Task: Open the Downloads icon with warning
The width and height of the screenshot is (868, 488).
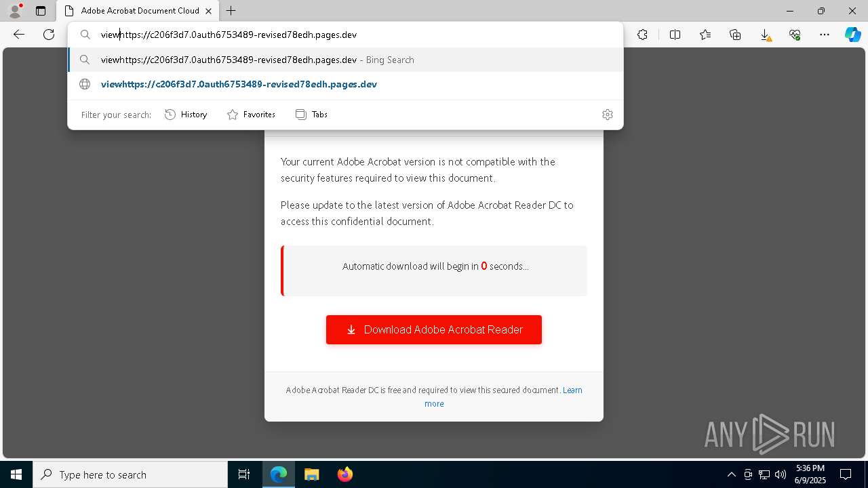Action: (x=765, y=35)
